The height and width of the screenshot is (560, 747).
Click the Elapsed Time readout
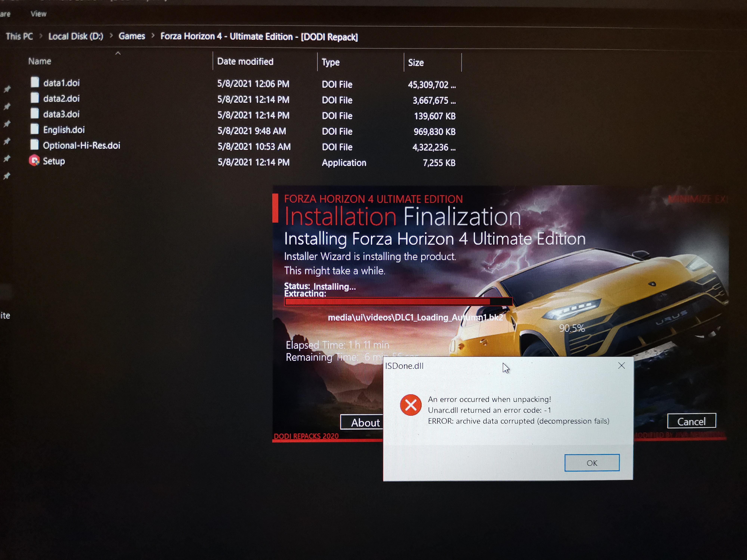tap(337, 345)
